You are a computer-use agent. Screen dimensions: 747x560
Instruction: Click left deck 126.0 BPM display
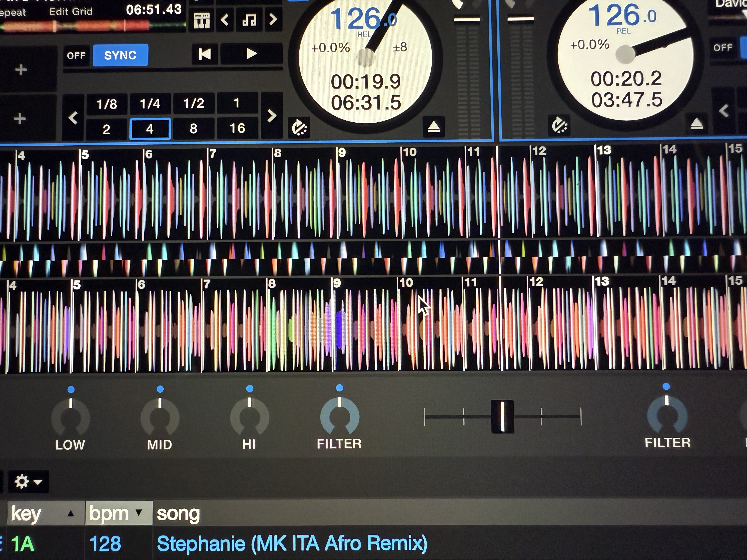(x=363, y=19)
